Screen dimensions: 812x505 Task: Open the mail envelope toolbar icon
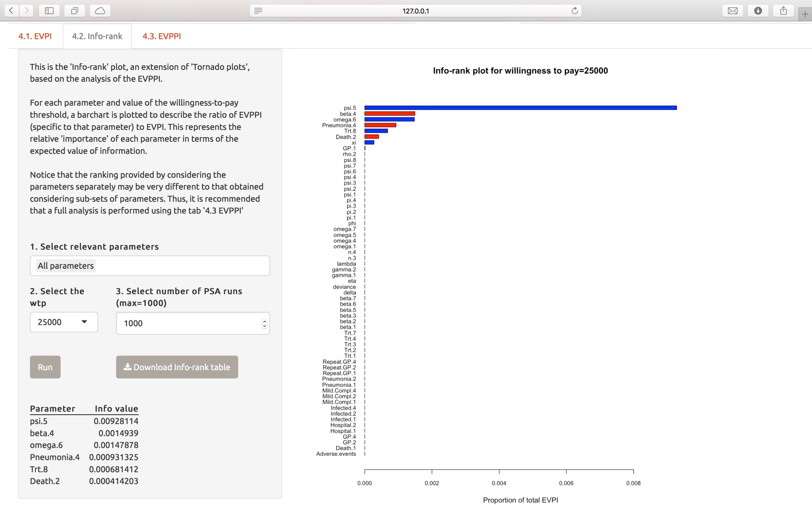732,11
